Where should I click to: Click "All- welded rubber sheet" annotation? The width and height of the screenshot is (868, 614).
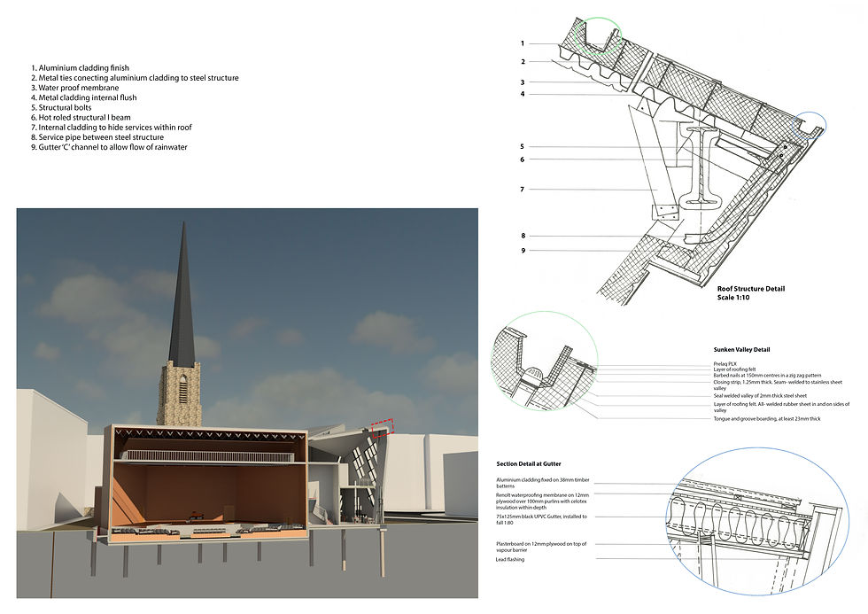pyautogui.click(x=781, y=407)
